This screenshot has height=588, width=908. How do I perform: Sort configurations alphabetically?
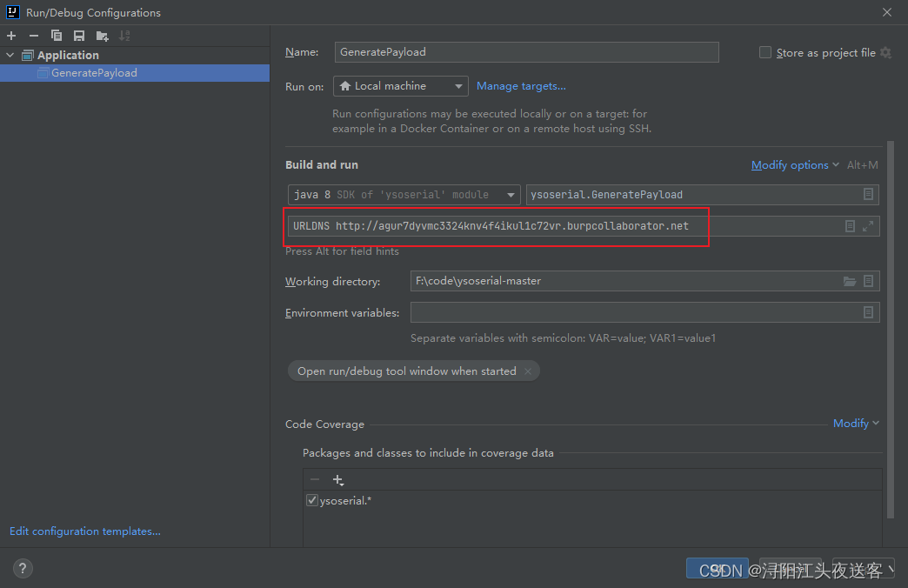click(124, 36)
